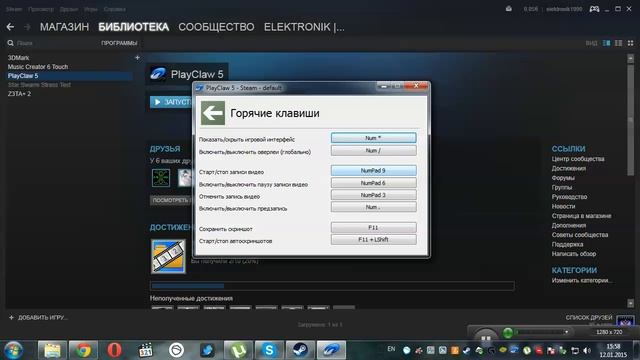Change the Num . pre-record hotkey

click(x=373, y=207)
